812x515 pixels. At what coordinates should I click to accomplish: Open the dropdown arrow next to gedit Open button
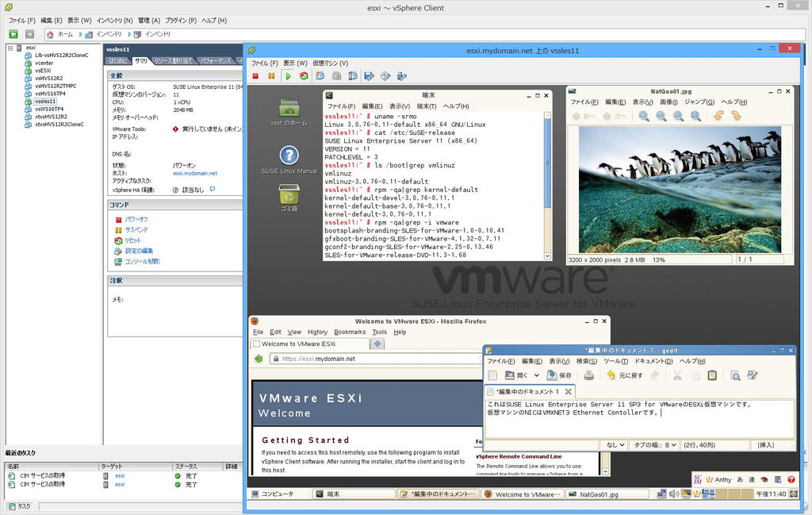pyautogui.click(x=537, y=375)
